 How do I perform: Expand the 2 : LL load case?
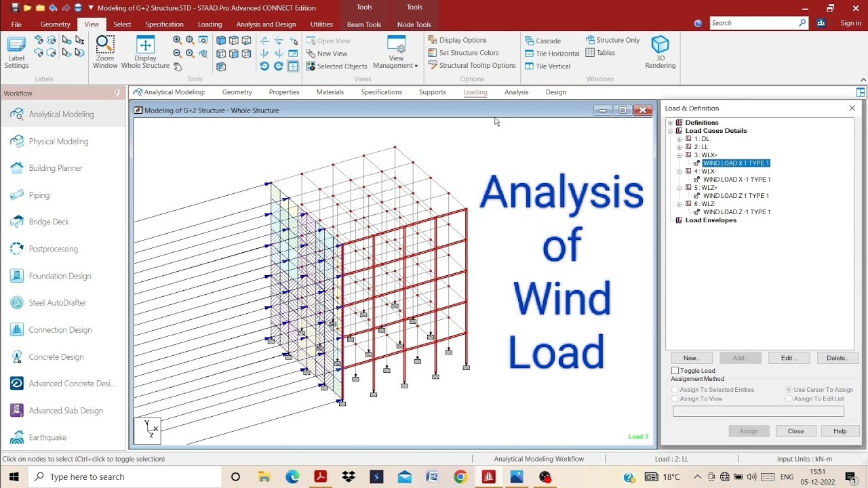pos(679,147)
